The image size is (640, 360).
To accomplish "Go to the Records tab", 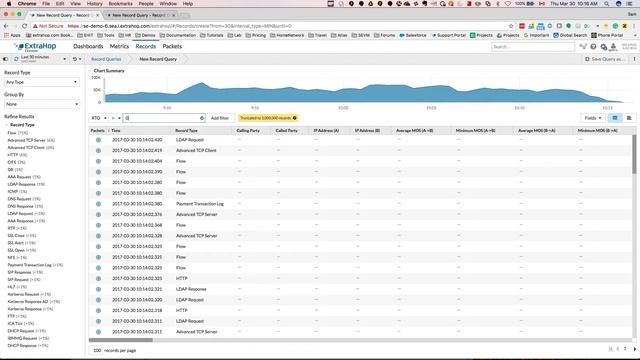I will 146,47.
